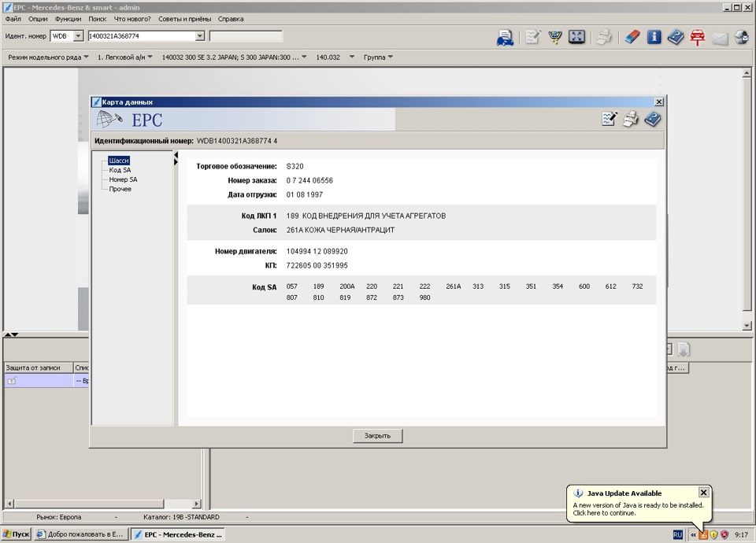The height and width of the screenshot is (543, 756).
Task: Switch to EPC - Mercedes-Benz taskbar button
Action: pos(179,534)
